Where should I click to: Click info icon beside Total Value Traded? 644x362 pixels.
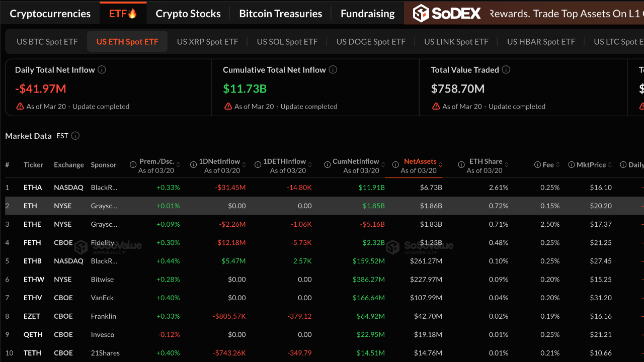[506, 70]
